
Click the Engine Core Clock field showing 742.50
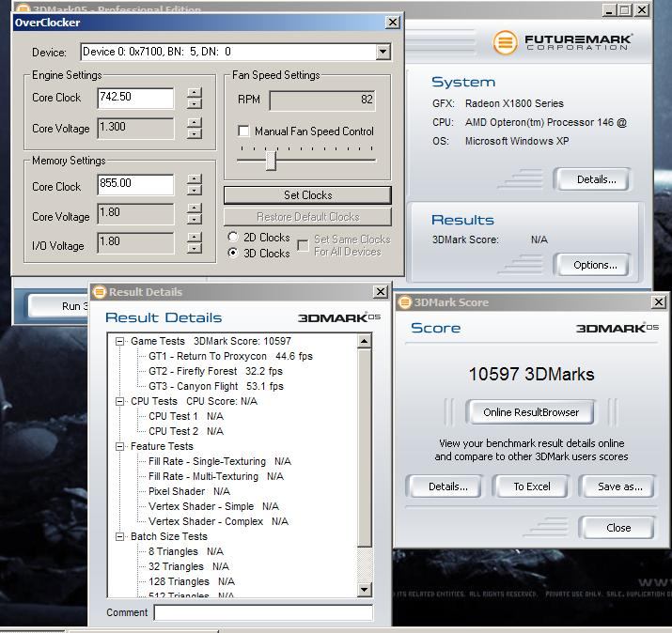[135, 98]
